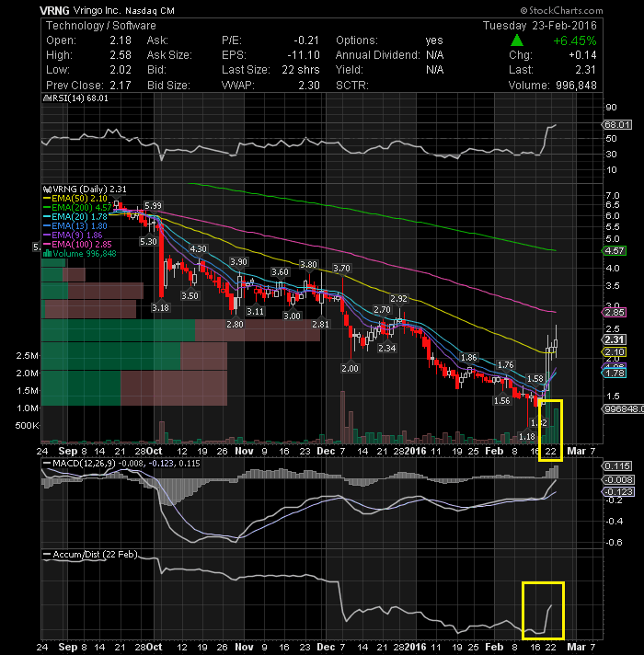Click the date 'Tuesday 23-Feb-2016'
The height and width of the screenshot is (655, 644).
tap(540, 26)
